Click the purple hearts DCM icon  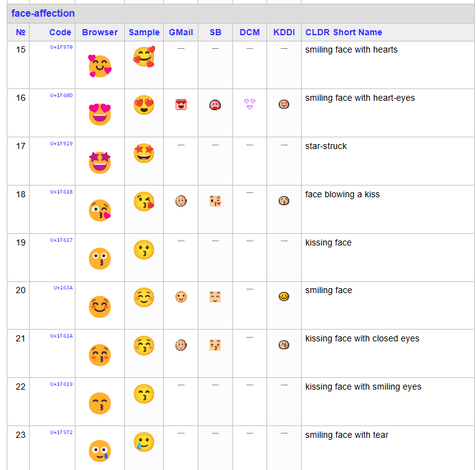250,104
